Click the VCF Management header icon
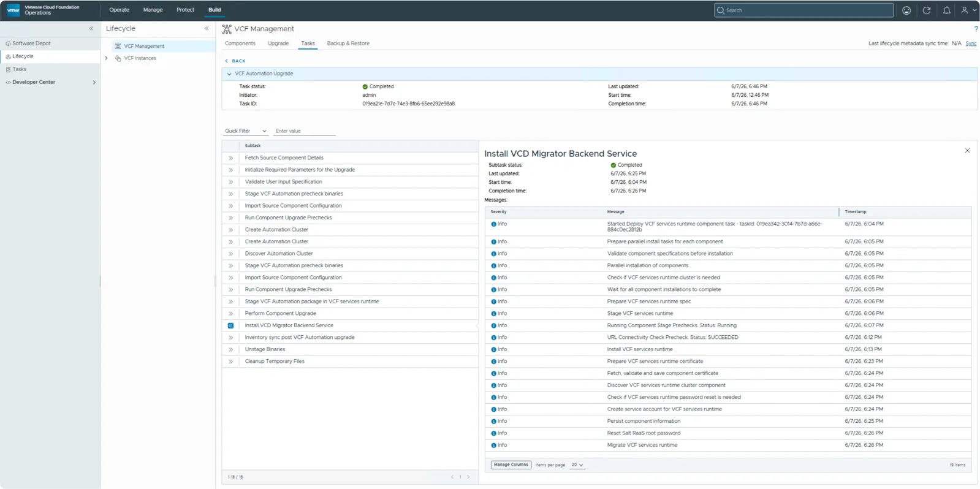The height and width of the screenshot is (489, 980). [x=227, y=29]
